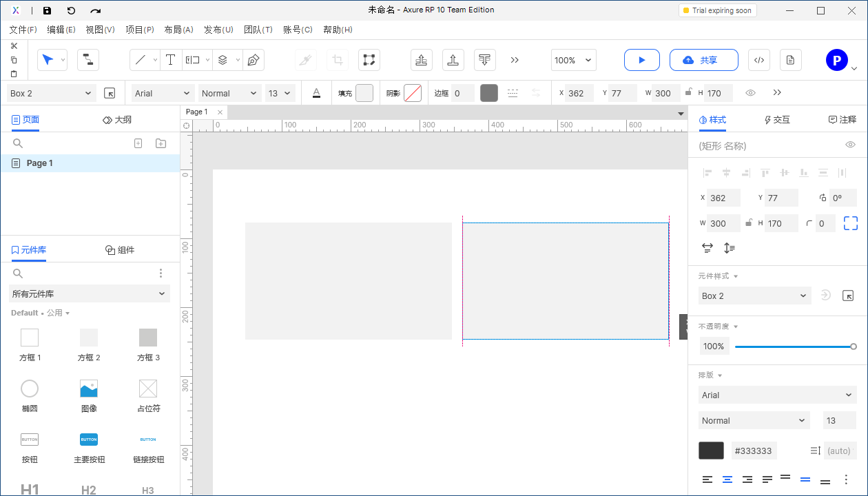Image resolution: width=868 pixels, height=496 pixels.
Task: Click the Cut scissors icon
Action: tap(14, 45)
